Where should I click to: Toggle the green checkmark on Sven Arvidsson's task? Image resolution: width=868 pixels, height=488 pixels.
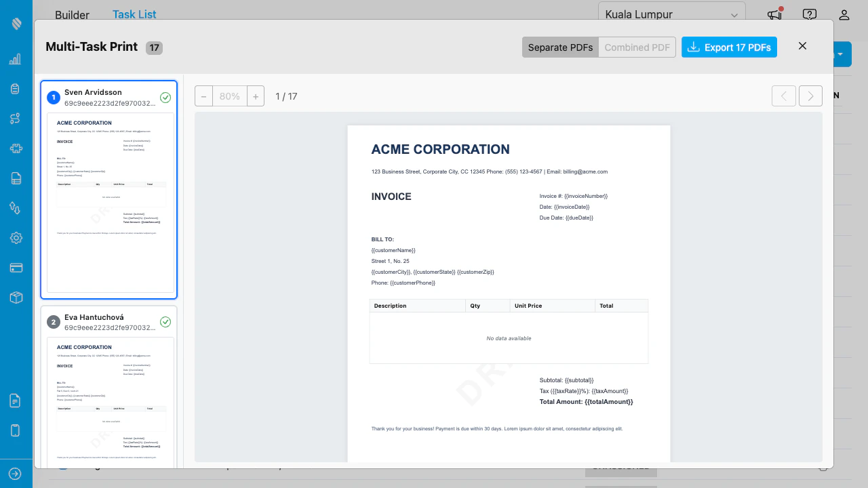coord(165,98)
